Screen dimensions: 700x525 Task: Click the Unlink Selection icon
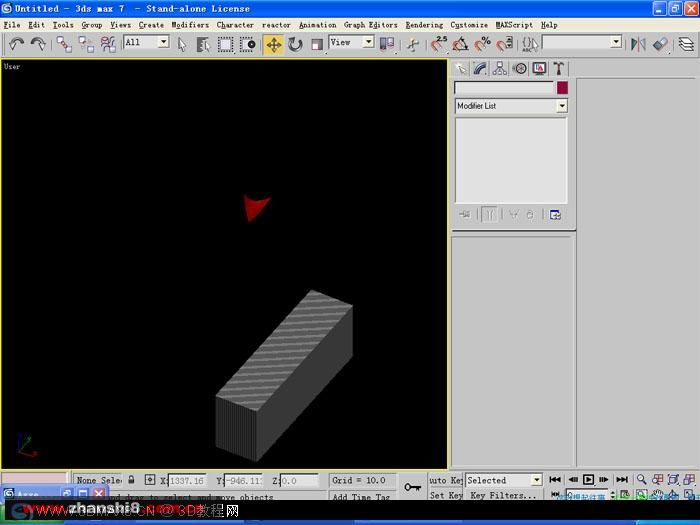86,44
